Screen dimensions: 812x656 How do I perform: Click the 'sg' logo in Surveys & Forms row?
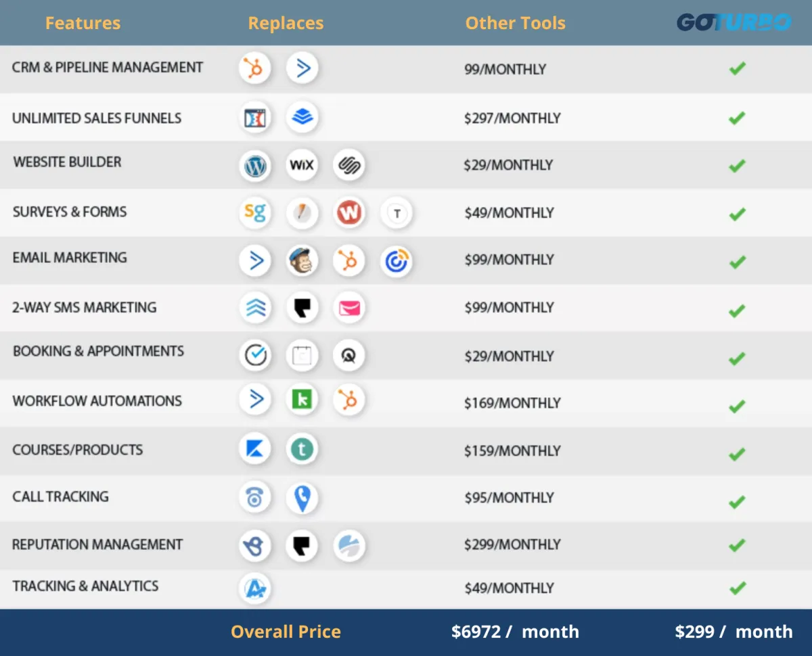point(255,213)
